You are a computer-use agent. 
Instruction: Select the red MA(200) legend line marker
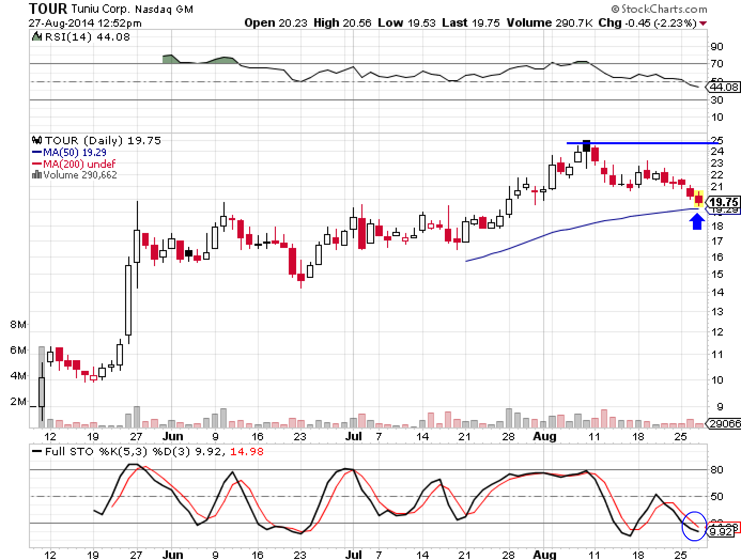pyautogui.click(x=36, y=164)
